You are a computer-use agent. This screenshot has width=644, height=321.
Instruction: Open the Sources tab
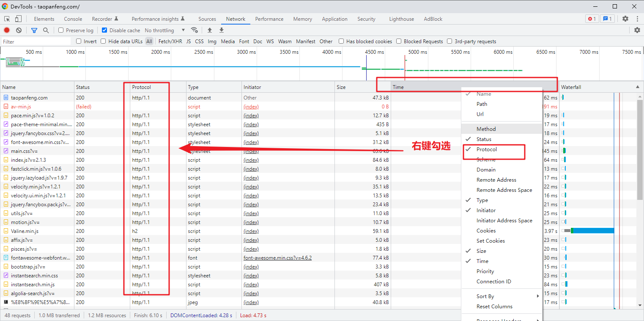(x=207, y=19)
